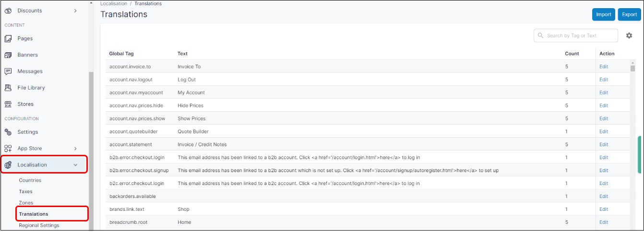Collapse the Localisation menu chevron
This screenshot has width=644, height=232.
[x=75, y=165]
